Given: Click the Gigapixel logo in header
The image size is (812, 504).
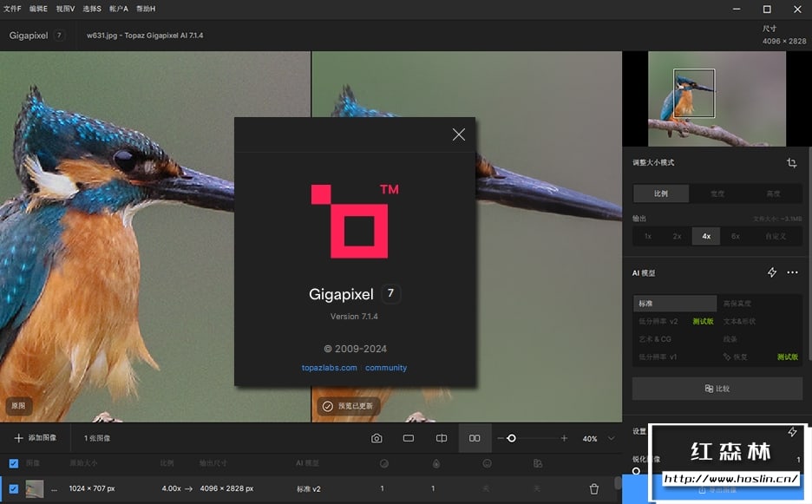Looking at the screenshot, I should 36,36.
